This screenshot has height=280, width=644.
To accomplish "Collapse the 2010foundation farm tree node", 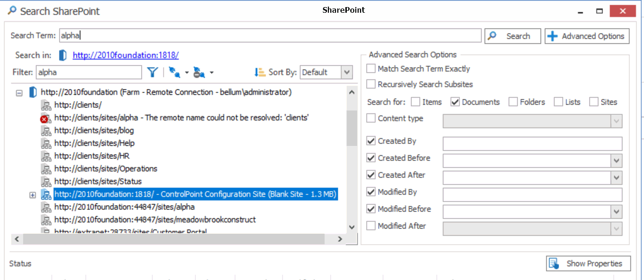I will tap(19, 93).
